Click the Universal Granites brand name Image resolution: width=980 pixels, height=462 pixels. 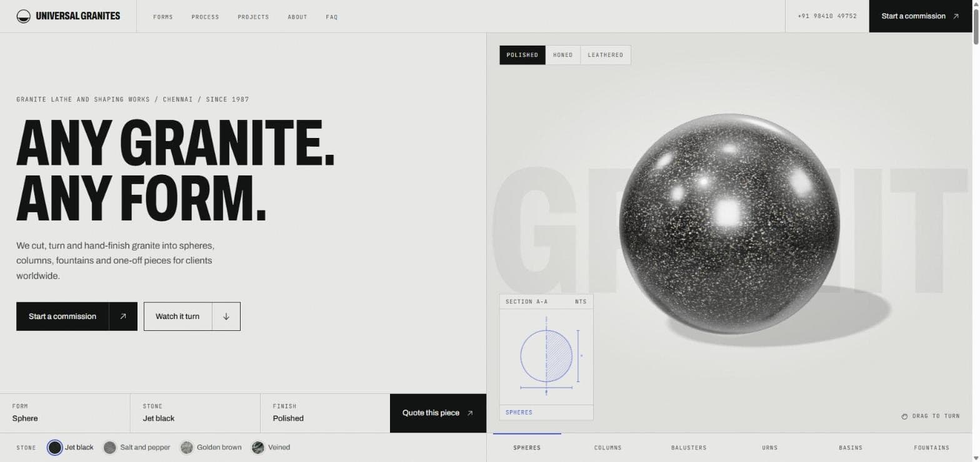[78, 16]
